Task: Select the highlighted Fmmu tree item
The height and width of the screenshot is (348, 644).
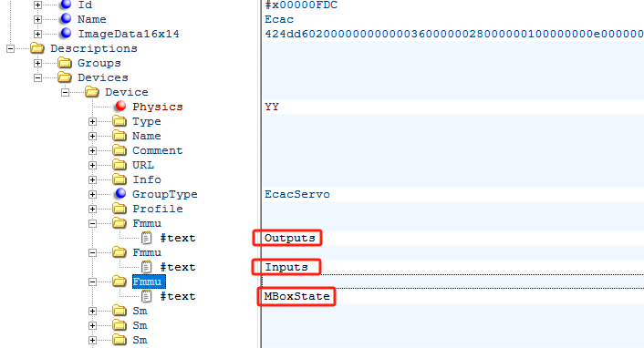Action: (x=149, y=281)
